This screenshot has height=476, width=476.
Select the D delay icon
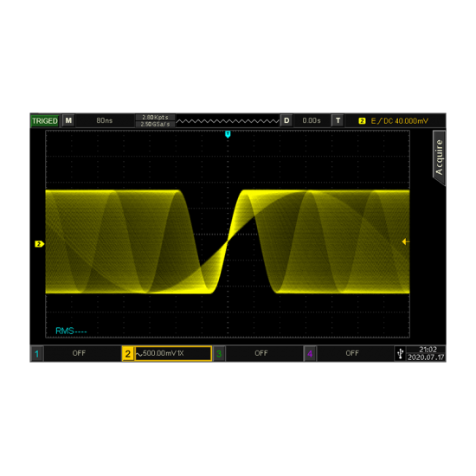pyautogui.click(x=286, y=120)
